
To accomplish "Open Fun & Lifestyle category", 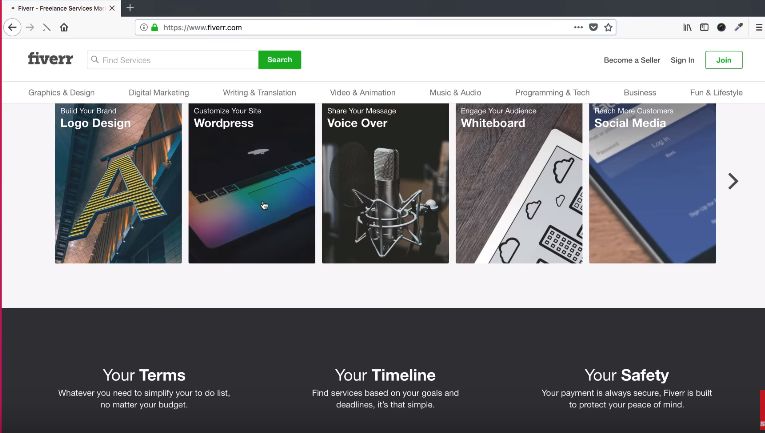I will (716, 92).
